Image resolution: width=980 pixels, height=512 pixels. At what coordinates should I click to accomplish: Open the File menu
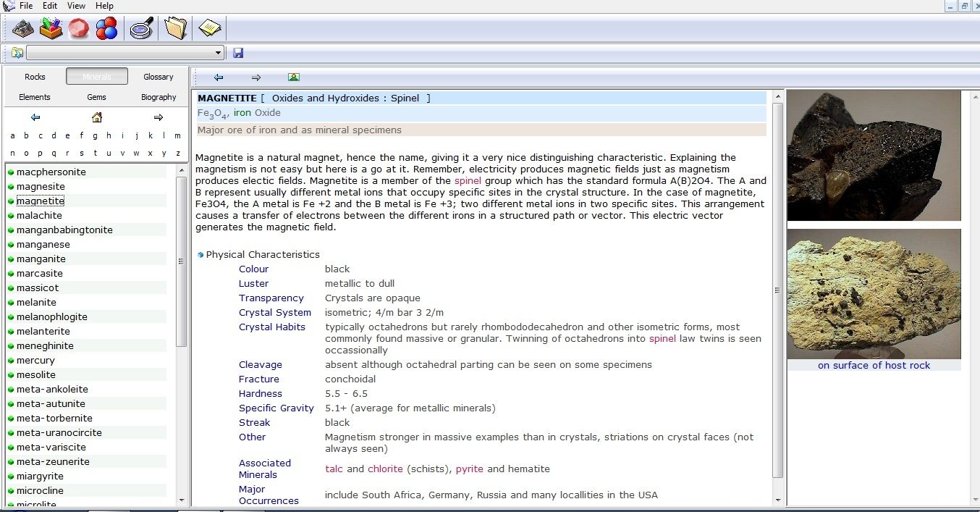tap(26, 6)
